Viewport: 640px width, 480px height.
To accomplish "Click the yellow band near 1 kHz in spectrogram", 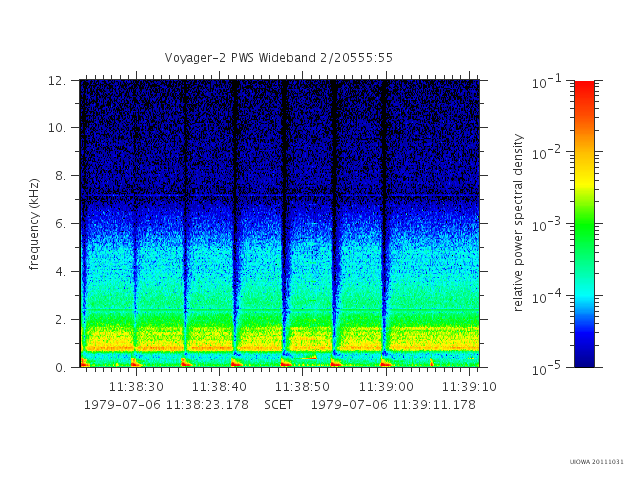I will (280, 340).
